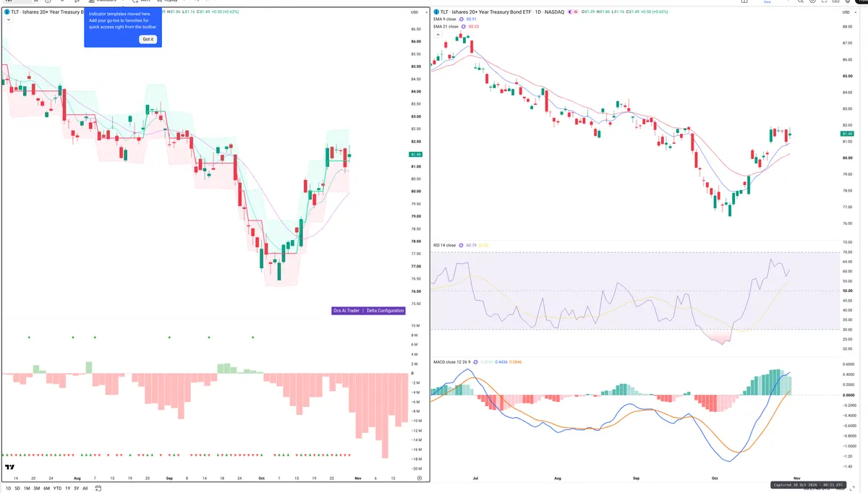
Task: Select the EMA 21 close indicator label
Action: [446, 27]
